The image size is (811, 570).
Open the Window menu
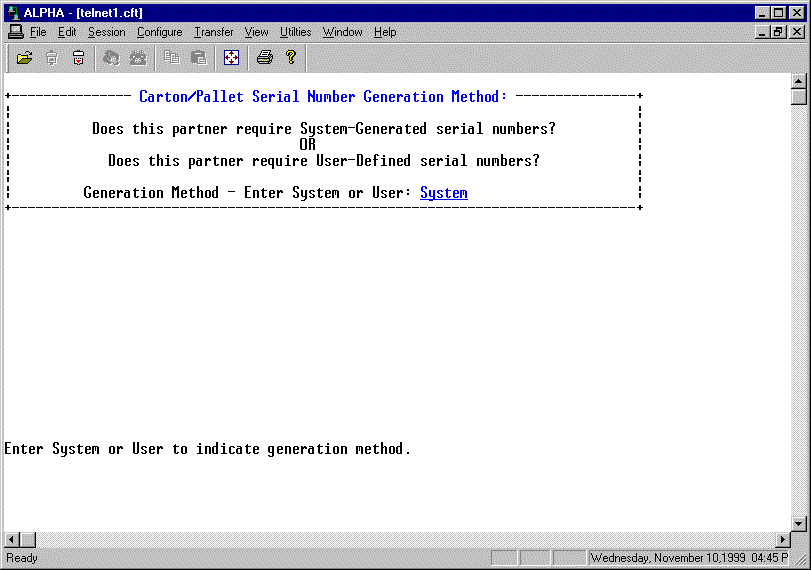342,32
